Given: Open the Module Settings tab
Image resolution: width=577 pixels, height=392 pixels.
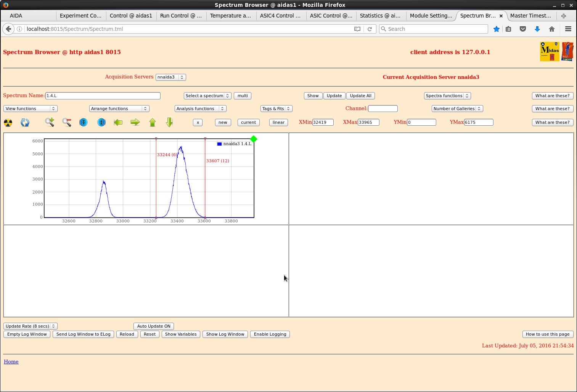Looking at the screenshot, I should coord(431,16).
